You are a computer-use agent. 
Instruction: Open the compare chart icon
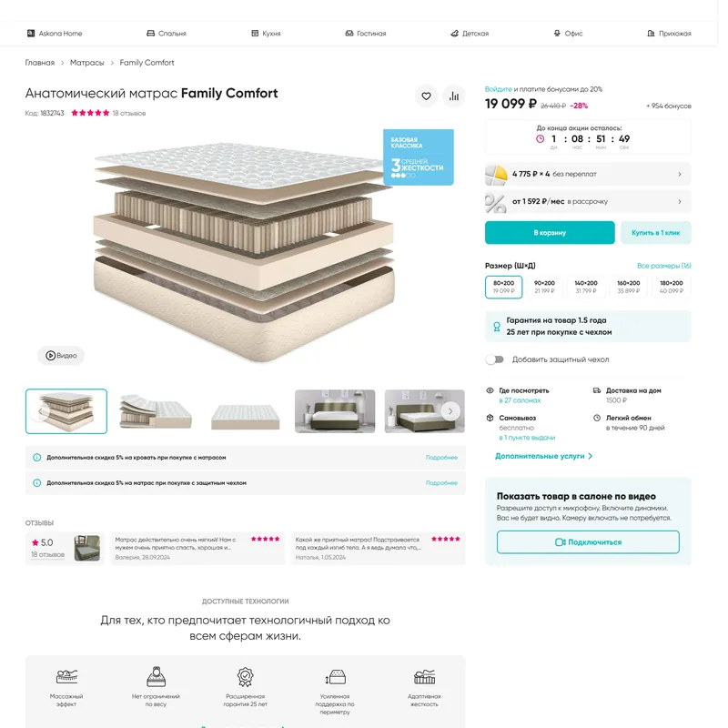coord(453,96)
